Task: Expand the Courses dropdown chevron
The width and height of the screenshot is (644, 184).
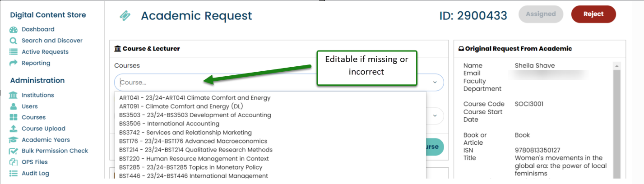Action: (x=435, y=83)
